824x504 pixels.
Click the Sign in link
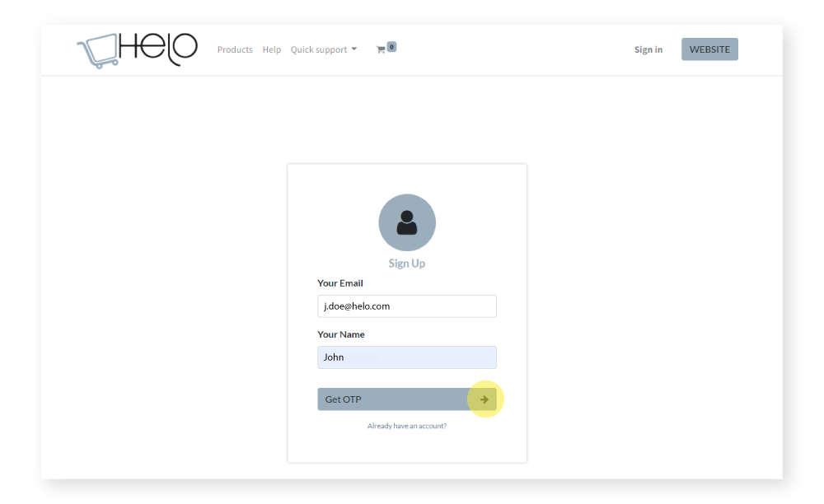point(648,50)
